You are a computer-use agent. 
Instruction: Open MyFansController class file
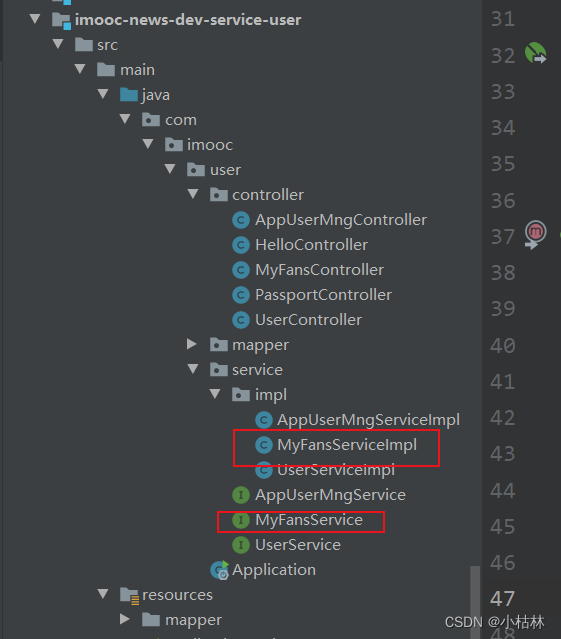(319, 270)
